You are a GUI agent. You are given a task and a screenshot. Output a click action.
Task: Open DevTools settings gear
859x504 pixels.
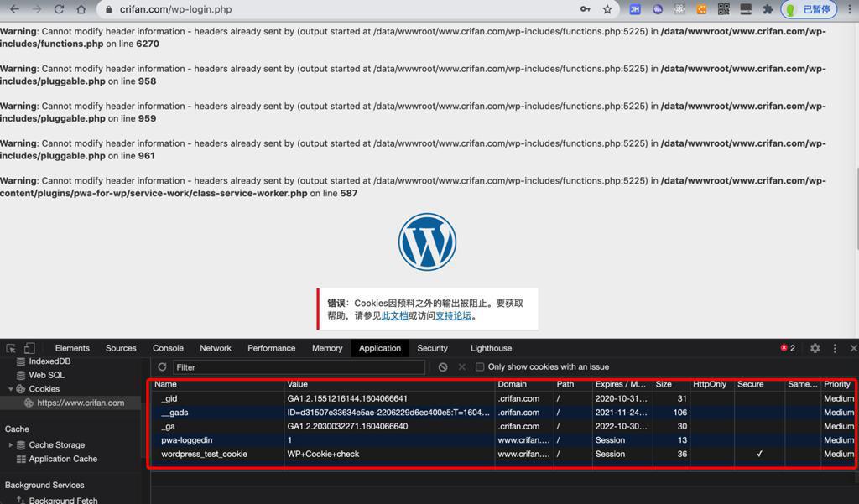815,348
